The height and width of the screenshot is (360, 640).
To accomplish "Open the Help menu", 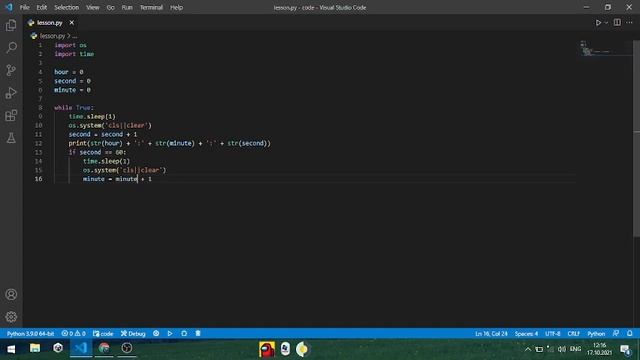I will [176, 7].
